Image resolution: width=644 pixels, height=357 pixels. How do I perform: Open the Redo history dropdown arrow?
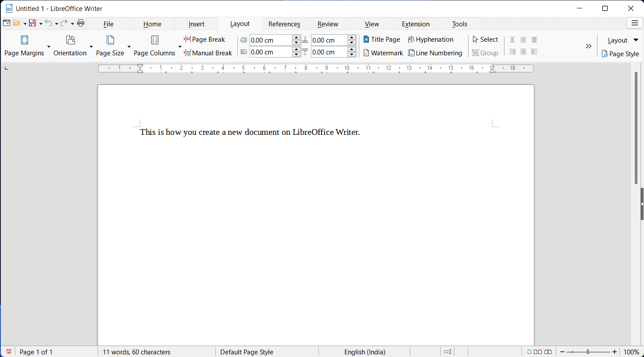(x=72, y=24)
